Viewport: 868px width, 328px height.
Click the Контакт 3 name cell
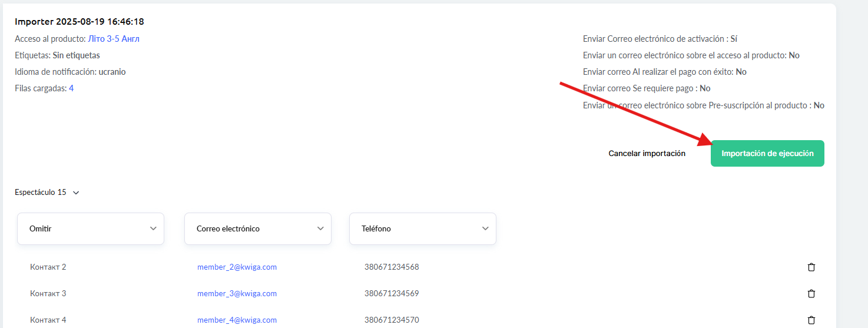pyautogui.click(x=48, y=294)
